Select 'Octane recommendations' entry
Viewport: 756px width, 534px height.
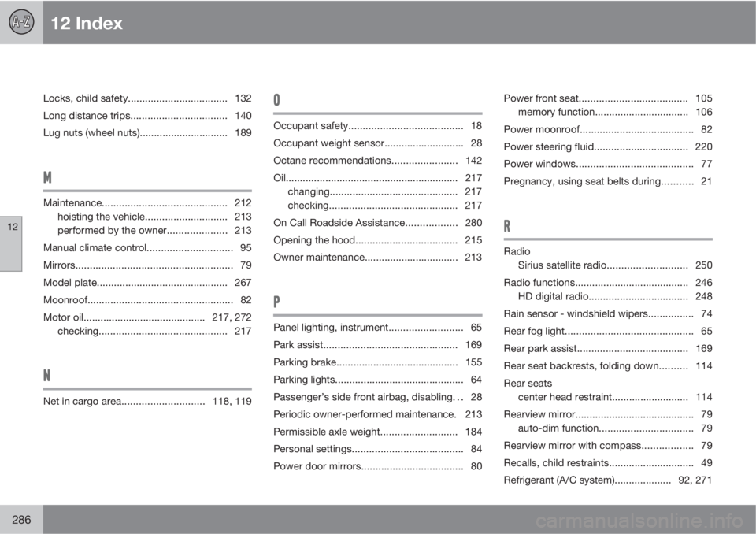coord(377,161)
